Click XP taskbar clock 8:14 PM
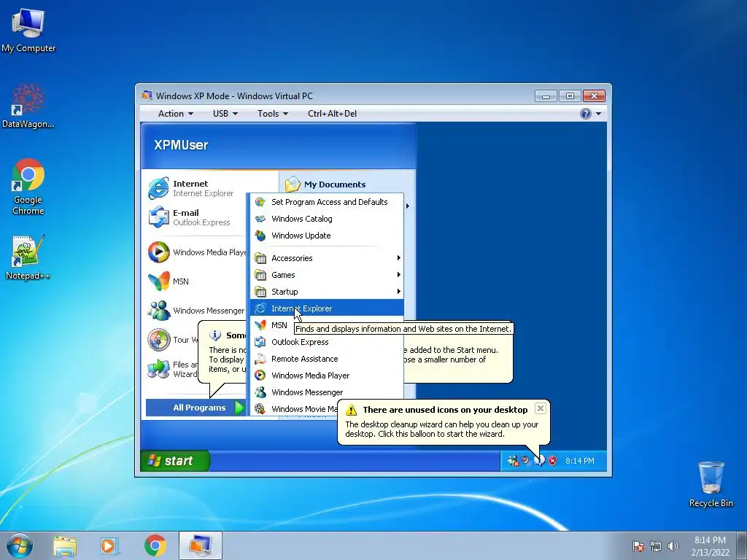Image resolution: width=747 pixels, height=560 pixels. pyautogui.click(x=580, y=461)
